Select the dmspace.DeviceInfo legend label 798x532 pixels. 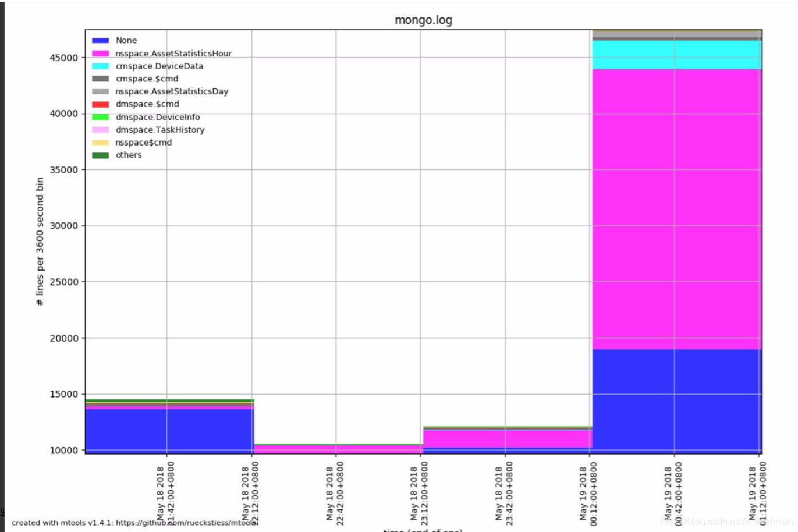point(158,117)
